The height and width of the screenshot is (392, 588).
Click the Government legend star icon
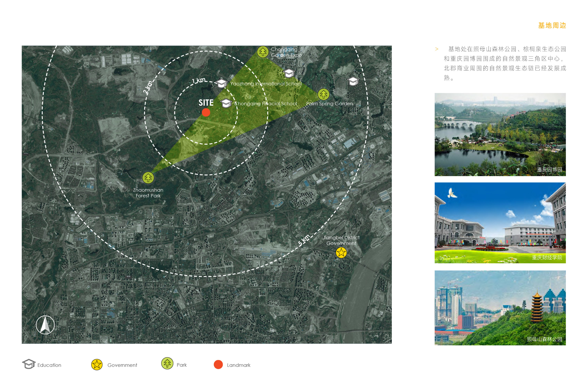pyautogui.click(x=97, y=365)
